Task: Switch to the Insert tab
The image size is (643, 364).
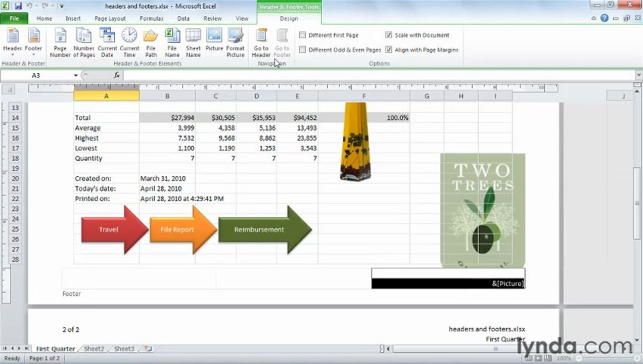Action: tap(73, 18)
